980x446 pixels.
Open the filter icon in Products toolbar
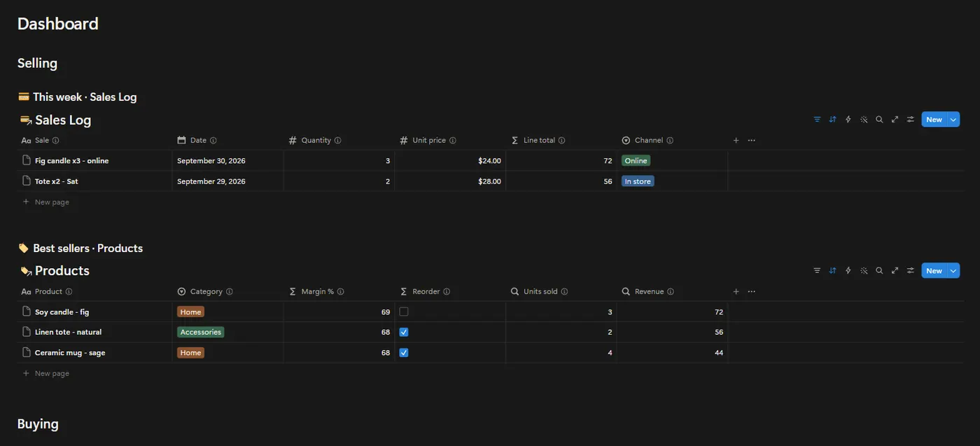(817, 271)
